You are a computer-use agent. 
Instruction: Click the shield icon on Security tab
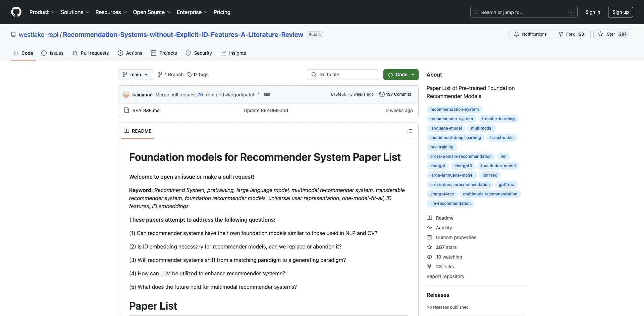[x=188, y=53]
